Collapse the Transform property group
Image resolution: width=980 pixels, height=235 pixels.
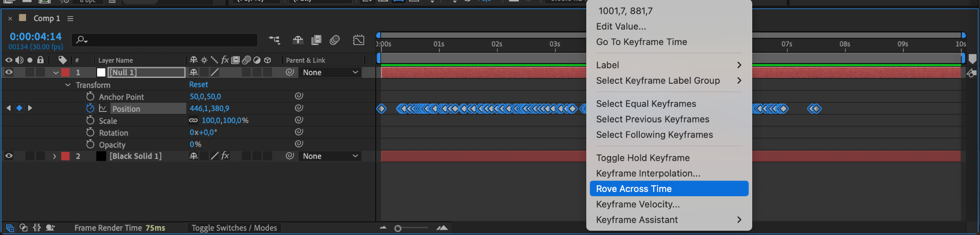(67, 85)
